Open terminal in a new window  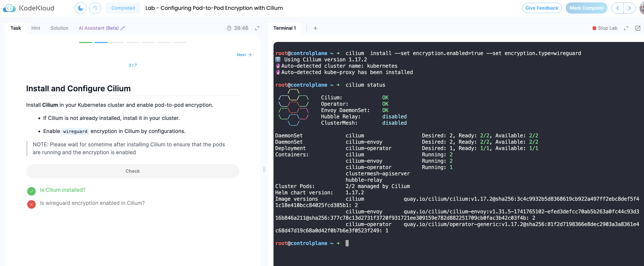pyautogui.click(x=638, y=28)
